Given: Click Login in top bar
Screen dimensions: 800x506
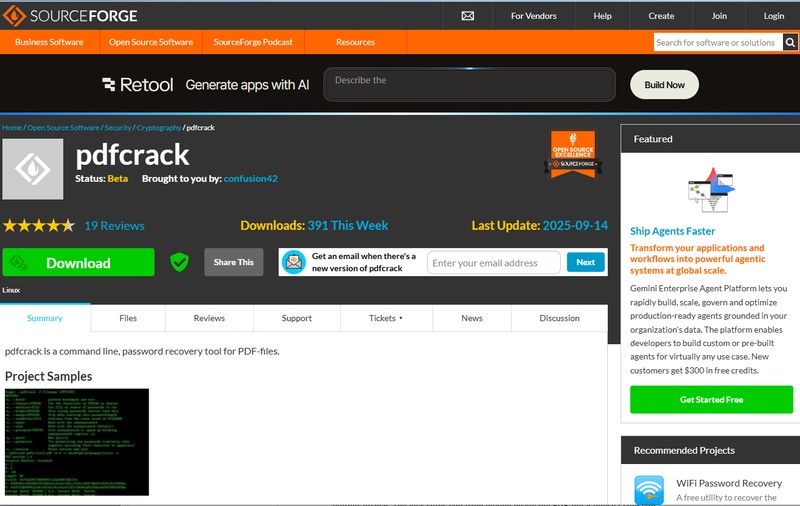Looking at the screenshot, I should tap(773, 16).
